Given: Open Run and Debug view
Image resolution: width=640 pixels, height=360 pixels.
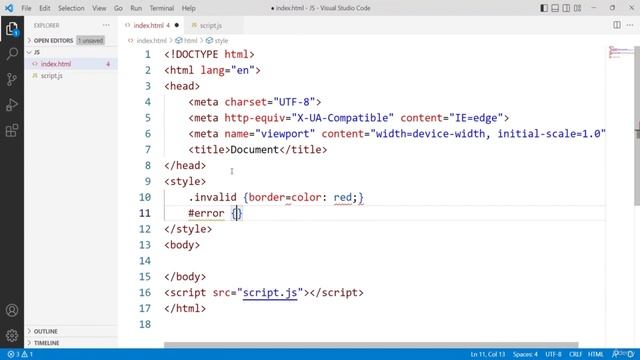Looking at the screenshot, I should [x=12, y=105].
